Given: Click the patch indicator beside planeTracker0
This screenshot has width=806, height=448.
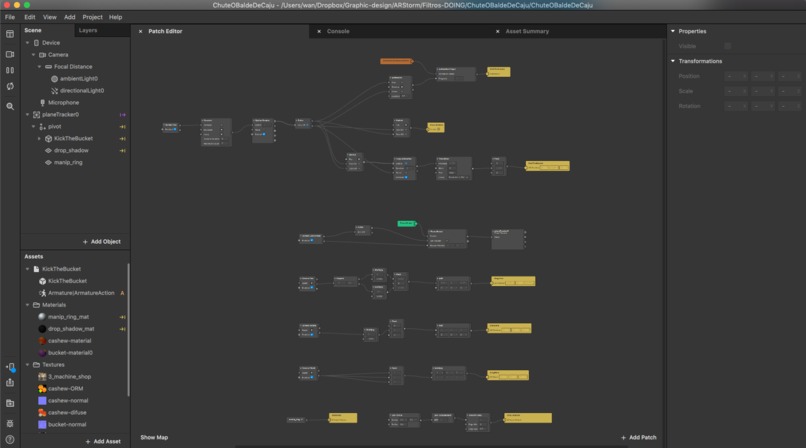Looking at the screenshot, I should 122,115.
